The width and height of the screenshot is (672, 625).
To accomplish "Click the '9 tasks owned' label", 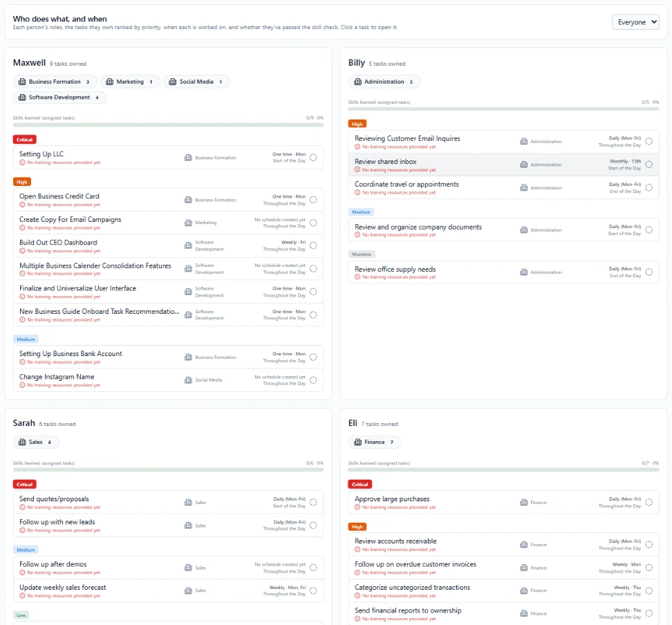I will (x=68, y=64).
